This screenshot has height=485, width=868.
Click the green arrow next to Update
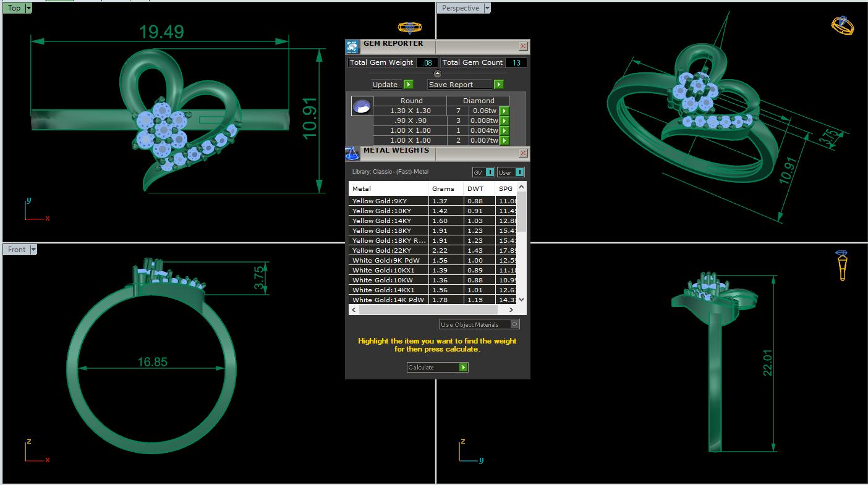click(408, 85)
